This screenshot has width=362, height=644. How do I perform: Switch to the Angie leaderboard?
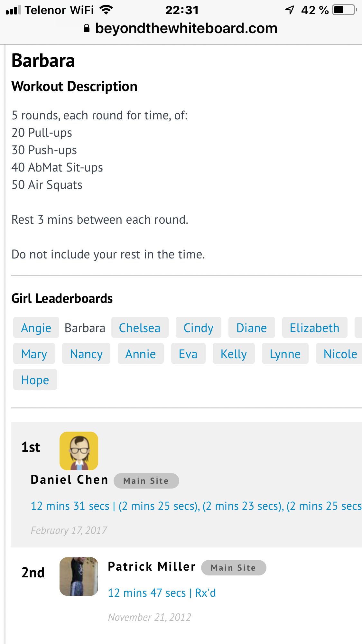(36, 328)
